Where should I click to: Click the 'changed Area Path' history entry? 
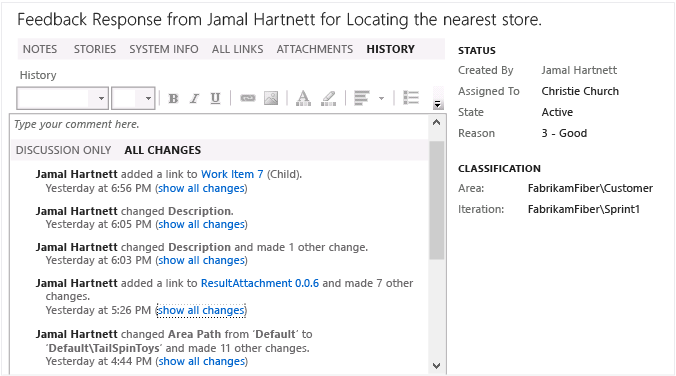[174, 341]
